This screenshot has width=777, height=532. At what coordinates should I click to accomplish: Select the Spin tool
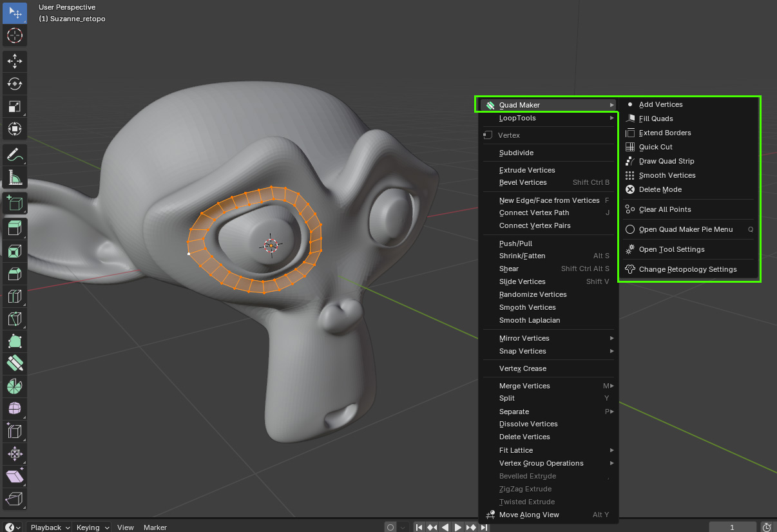15,386
